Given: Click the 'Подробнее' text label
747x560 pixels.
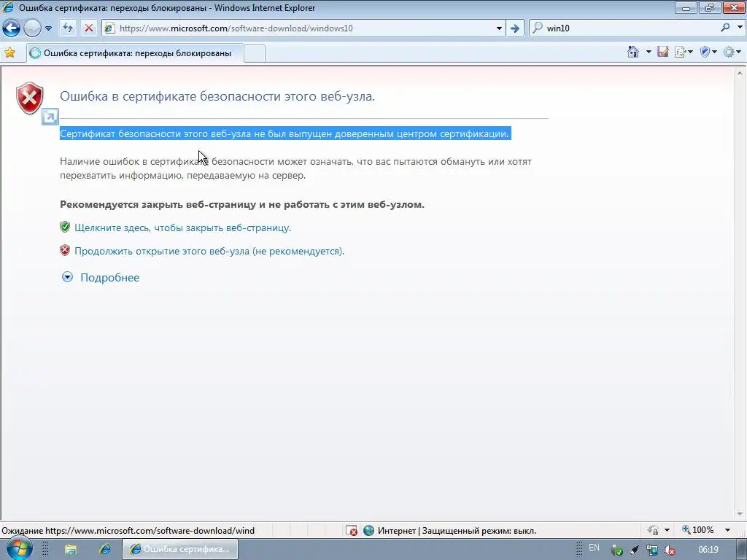Looking at the screenshot, I should [x=109, y=278].
